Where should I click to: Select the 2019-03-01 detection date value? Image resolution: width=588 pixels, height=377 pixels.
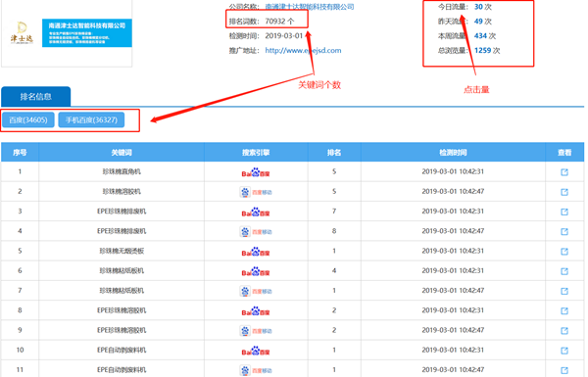(x=284, y=35)
